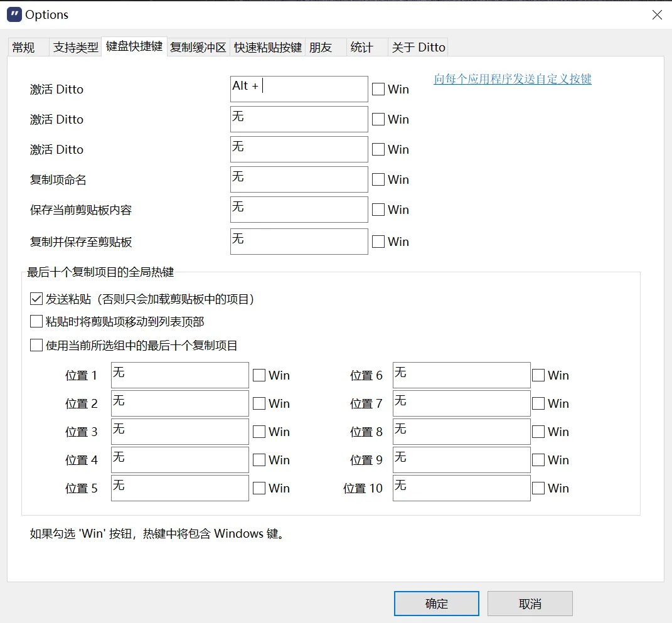672x623 pixels.
Task: Tick the Win checkbox for 位置 6
Action: coord(538,375)
